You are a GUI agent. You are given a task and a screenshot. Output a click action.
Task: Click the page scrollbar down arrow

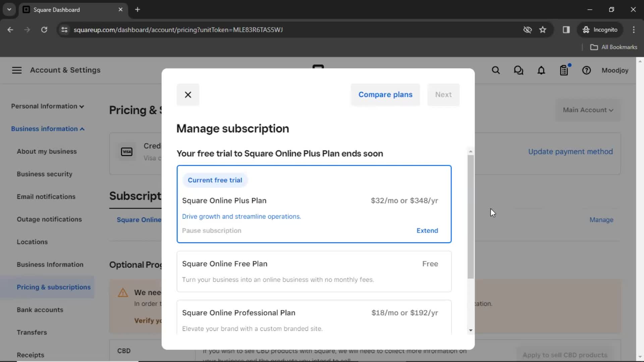640,357
